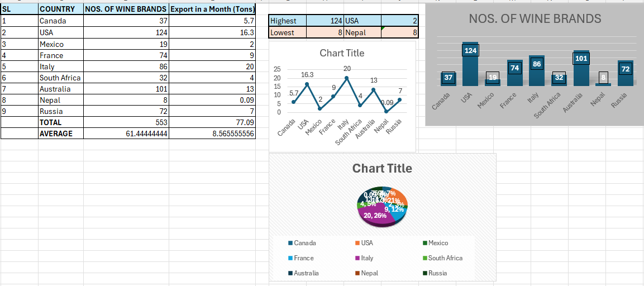The height and width of the screenshot is (286, 644).
Task: Select the TOTAL label cell
Action: pos(61,122)
